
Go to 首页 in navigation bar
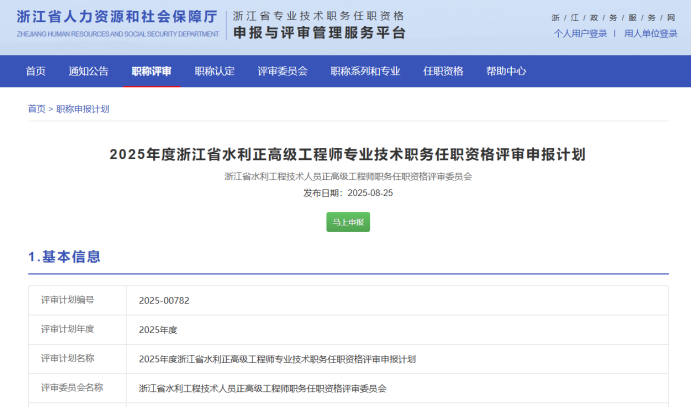pyautogui.click(x=36, y=71)
